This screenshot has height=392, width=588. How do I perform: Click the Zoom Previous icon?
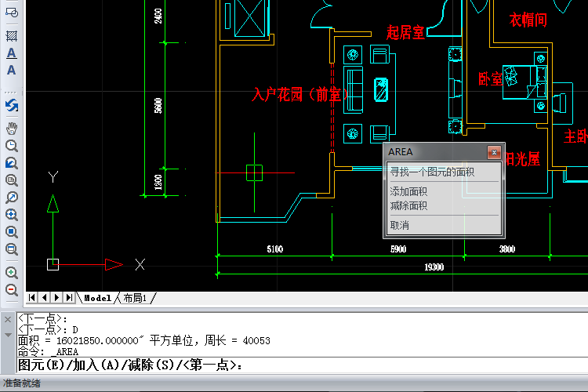[12, 163]
